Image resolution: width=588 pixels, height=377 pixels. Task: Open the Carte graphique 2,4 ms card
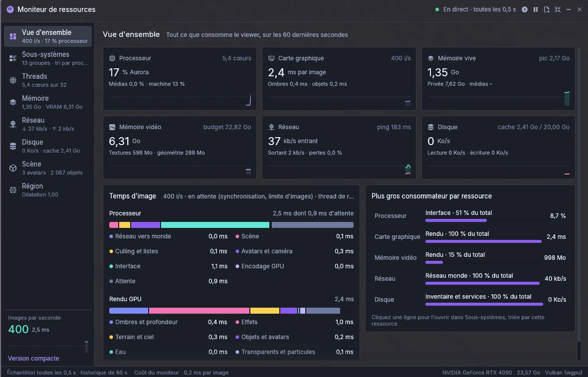[339, 79]
